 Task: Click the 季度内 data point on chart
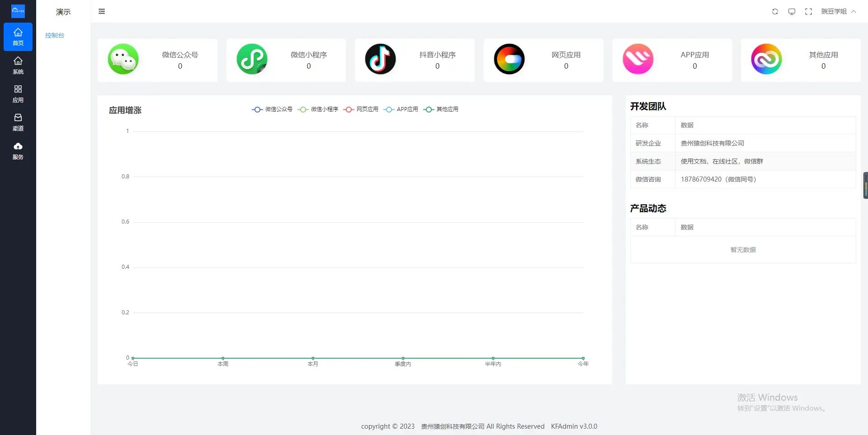click(403, 358)
